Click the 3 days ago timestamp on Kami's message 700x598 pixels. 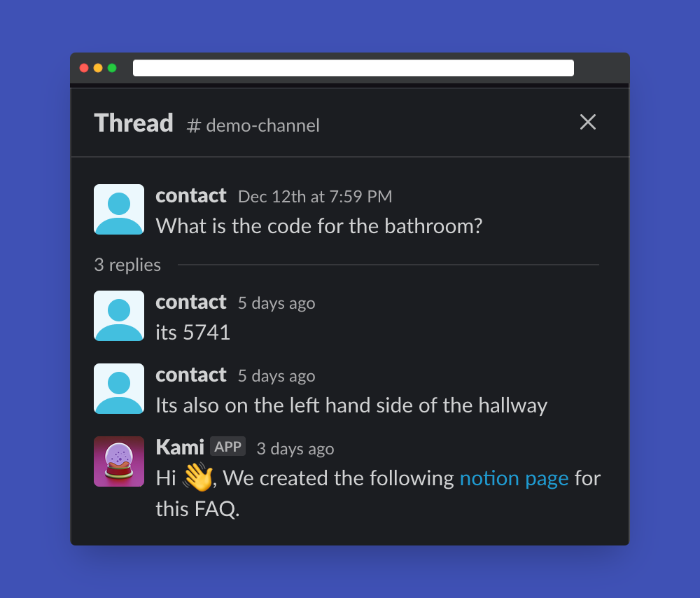tap(295, 449)
